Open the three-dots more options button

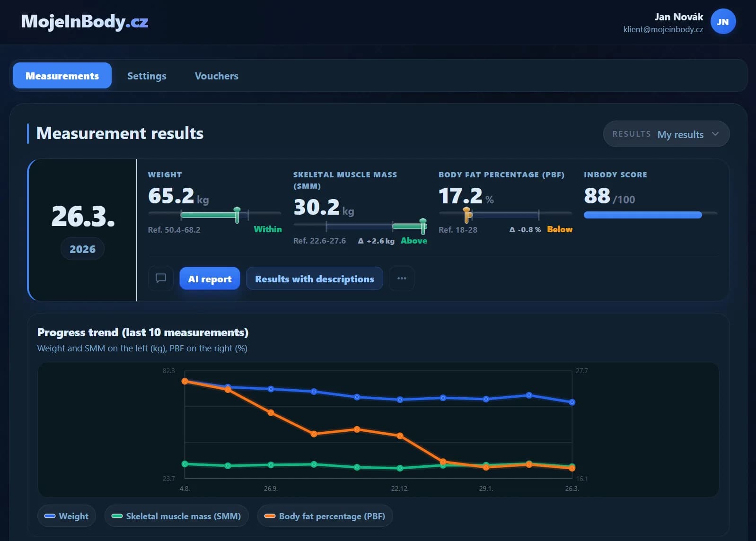tap(402, 278)
